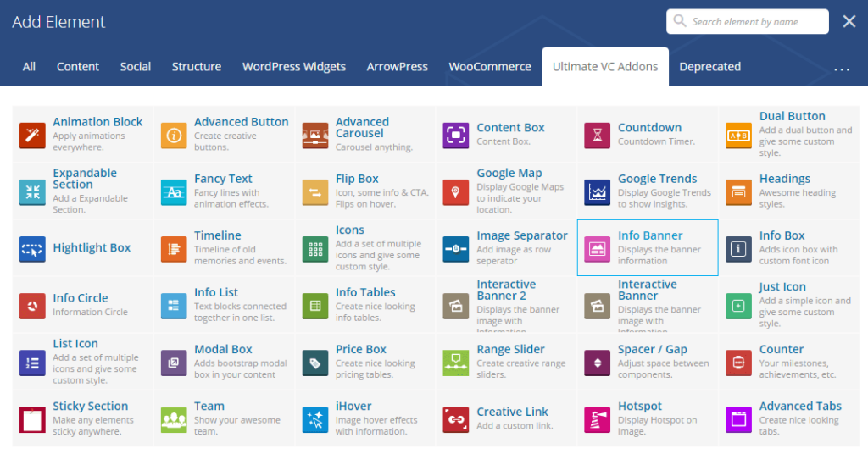This screenshot has height=454, width=868.
Task: Select the Sticky Section icon
Action: click(x=32, y=420)
